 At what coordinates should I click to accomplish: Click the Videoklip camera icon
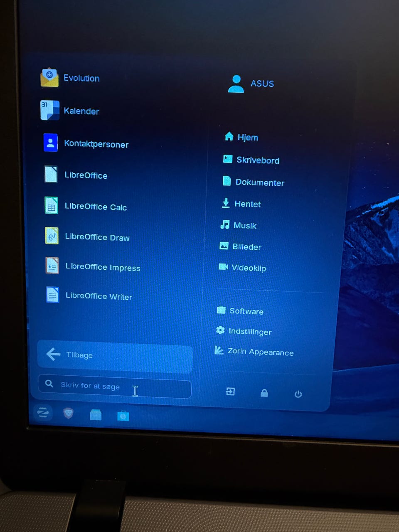point(223,267)
